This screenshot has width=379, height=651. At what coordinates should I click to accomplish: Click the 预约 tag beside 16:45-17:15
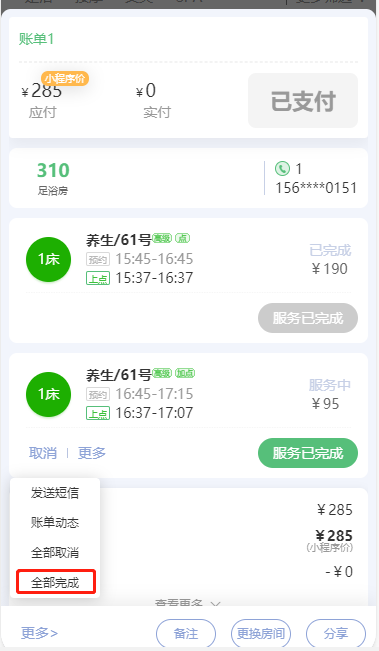pos(98,394)
